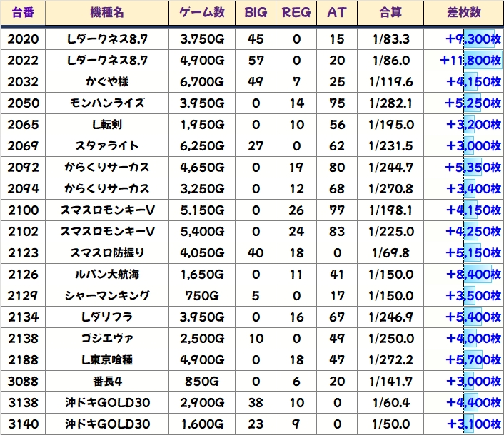
Task: Click the 6,250G game count
Action: pos(202,145)
